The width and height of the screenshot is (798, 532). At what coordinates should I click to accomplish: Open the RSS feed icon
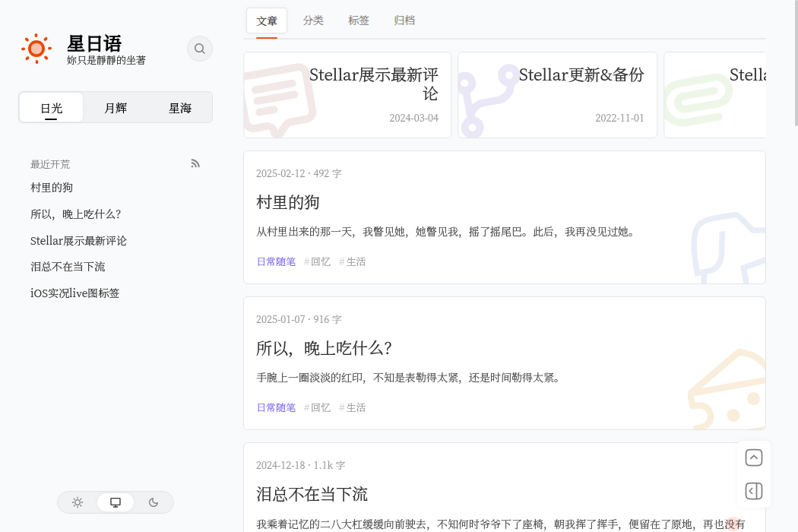[195, 163]
